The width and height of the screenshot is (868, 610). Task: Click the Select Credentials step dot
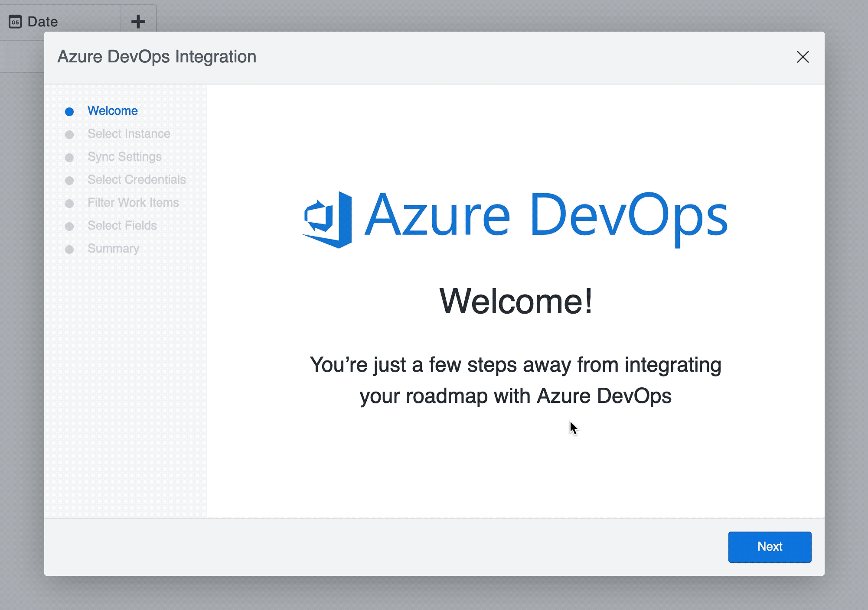70,180
